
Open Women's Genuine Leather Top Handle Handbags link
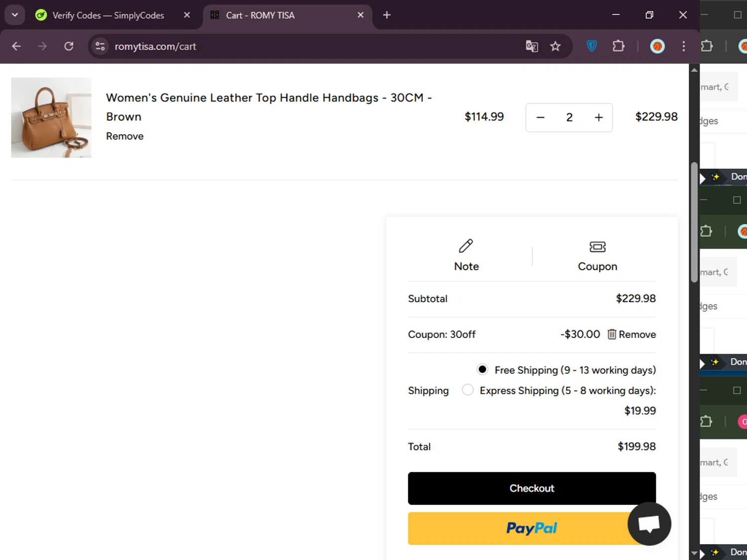pos(269,107)
